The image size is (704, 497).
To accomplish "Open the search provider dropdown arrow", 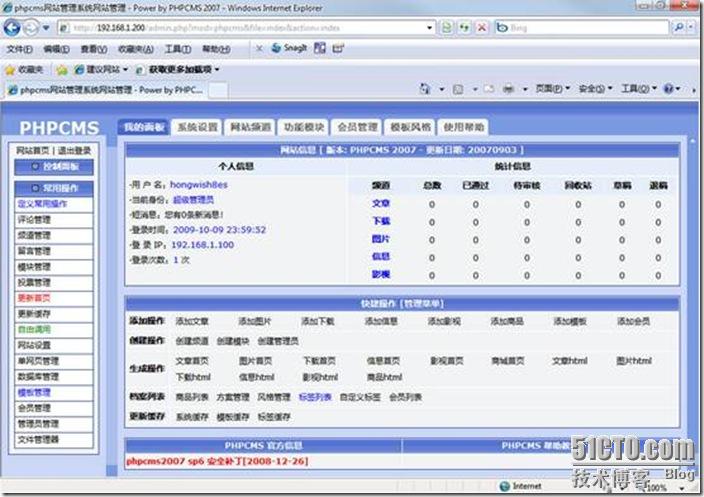I will (691, 28).
